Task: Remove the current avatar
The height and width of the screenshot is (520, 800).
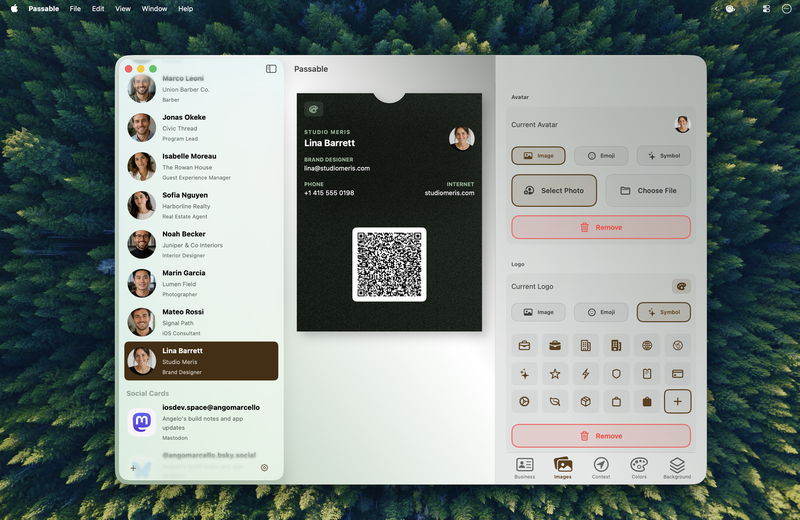Action: [x=601, y=227]
